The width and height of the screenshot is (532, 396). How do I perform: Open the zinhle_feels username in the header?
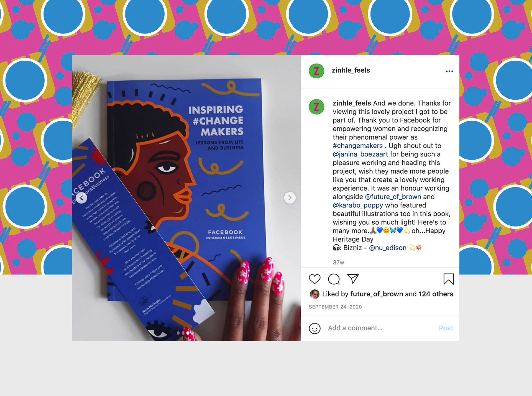pos(351,70)
